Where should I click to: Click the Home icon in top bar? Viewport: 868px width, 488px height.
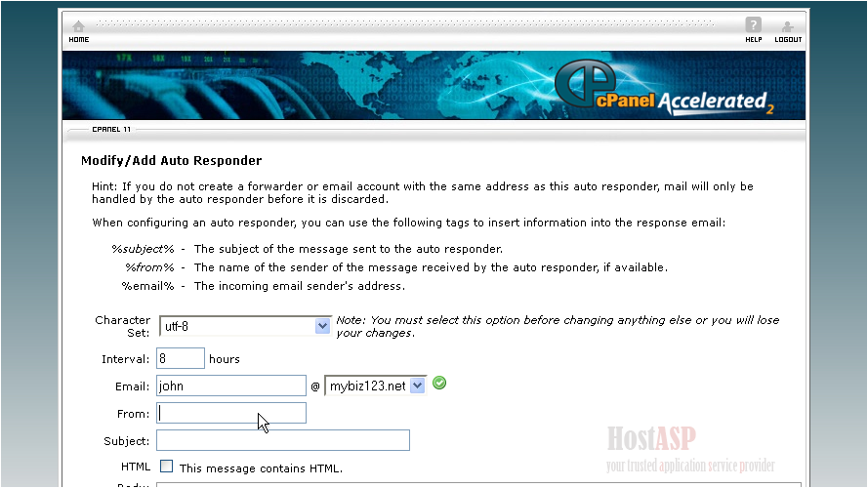pos(78,30)
